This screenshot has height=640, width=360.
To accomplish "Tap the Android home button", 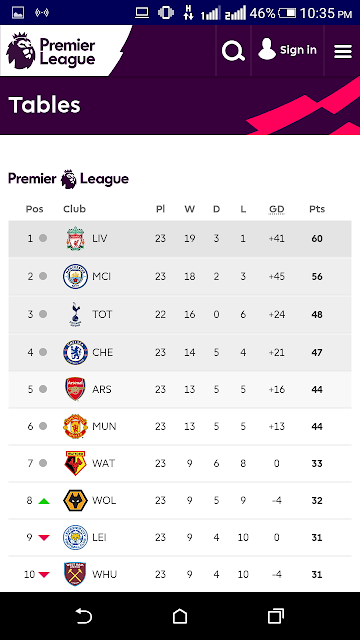I will coord(180,616).
